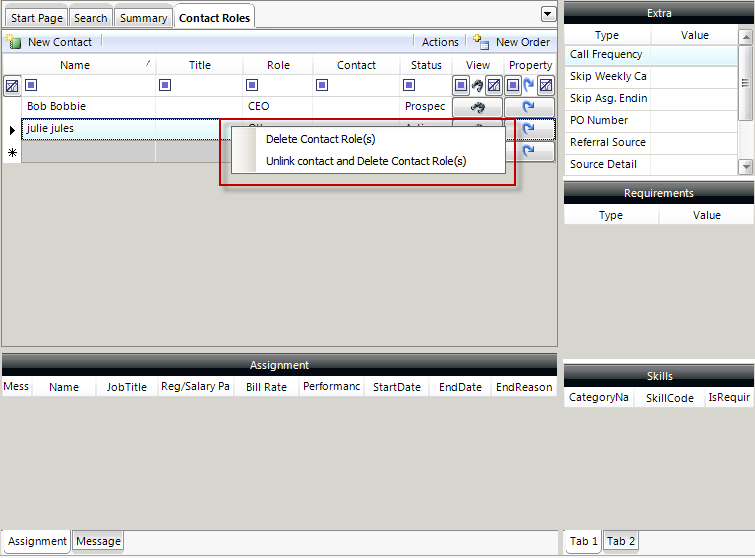This screenshot has width=755, height=558.
Task: Click New Order button
Action: [x=512, y=42]
